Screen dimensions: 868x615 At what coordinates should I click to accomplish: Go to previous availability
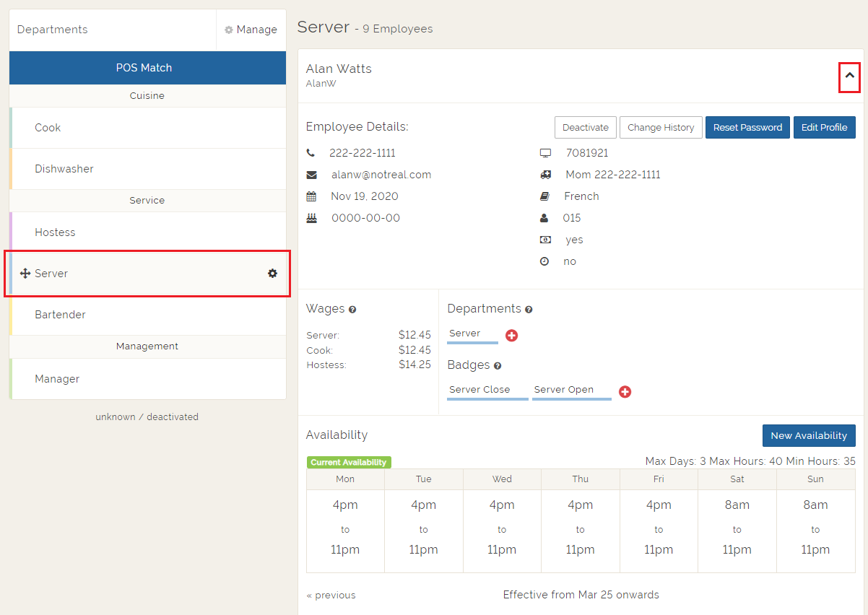[x=331, y=596]
